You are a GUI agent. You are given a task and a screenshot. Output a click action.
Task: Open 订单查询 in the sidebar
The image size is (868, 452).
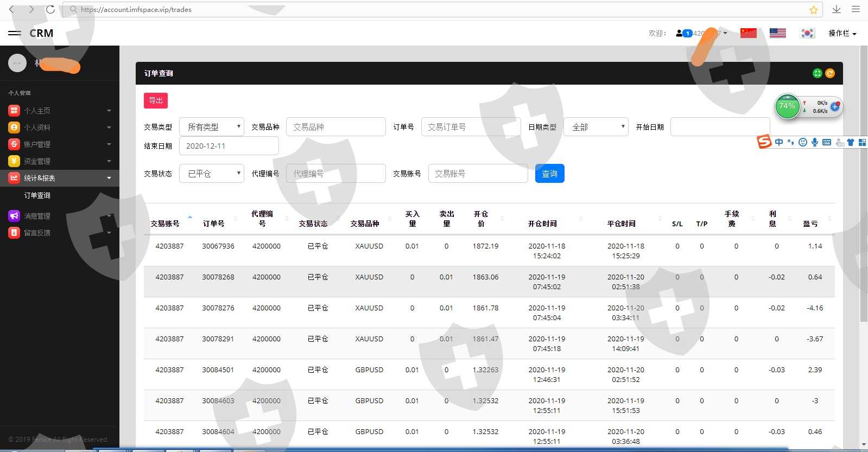coord(37,195)
